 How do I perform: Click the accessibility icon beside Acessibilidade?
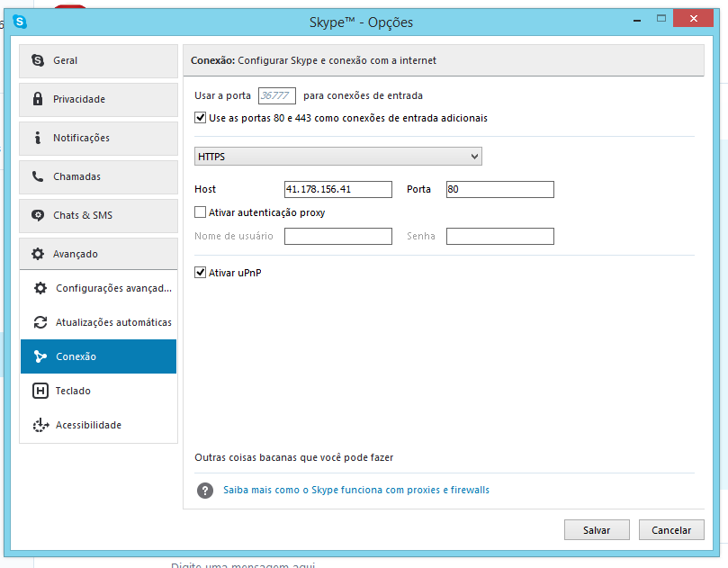pyautogui.click(x=40, y=425)
